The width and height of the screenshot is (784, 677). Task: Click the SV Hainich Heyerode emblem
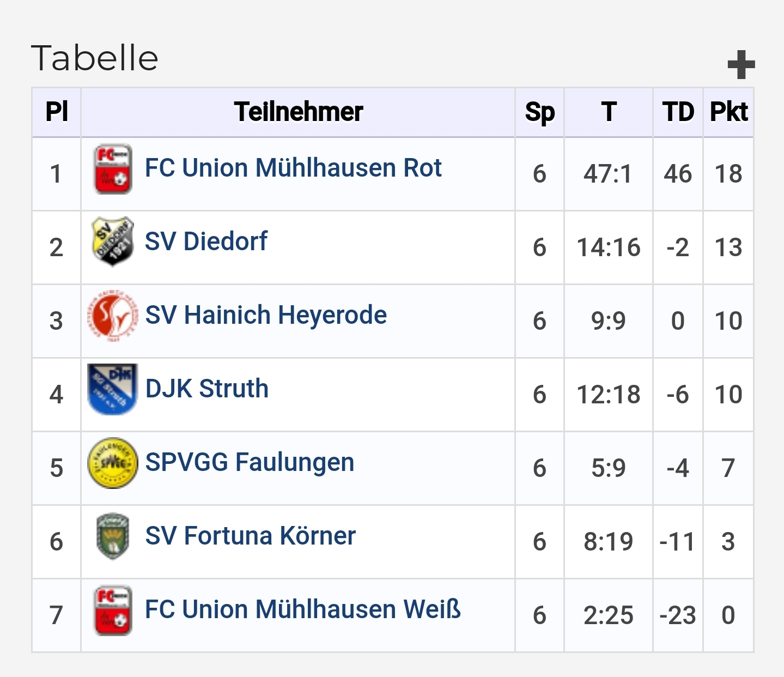(x=112, y=316)
